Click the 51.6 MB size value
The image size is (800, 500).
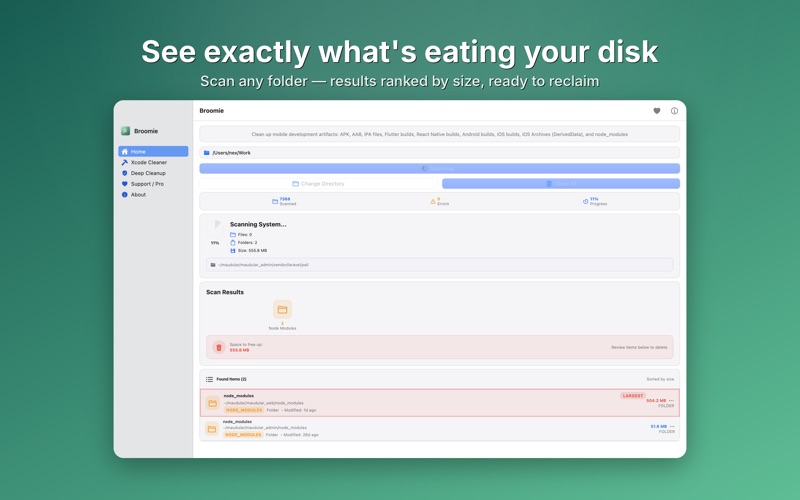click(659, 427)
